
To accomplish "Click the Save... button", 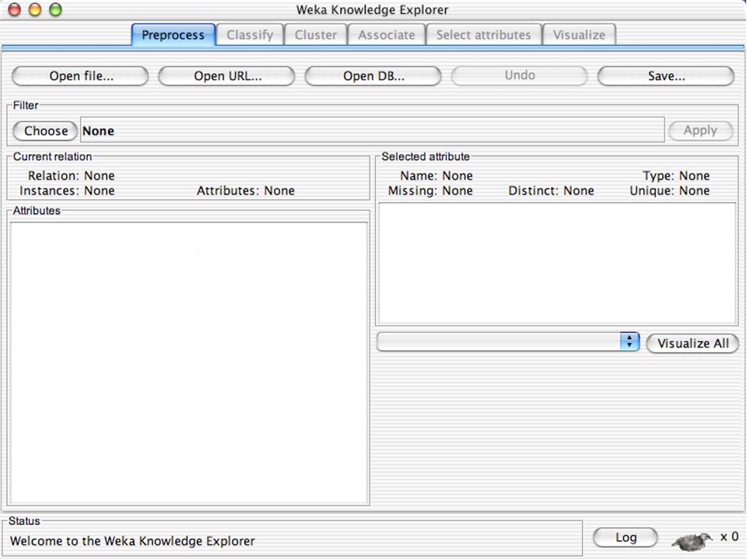I will [666, 76].
